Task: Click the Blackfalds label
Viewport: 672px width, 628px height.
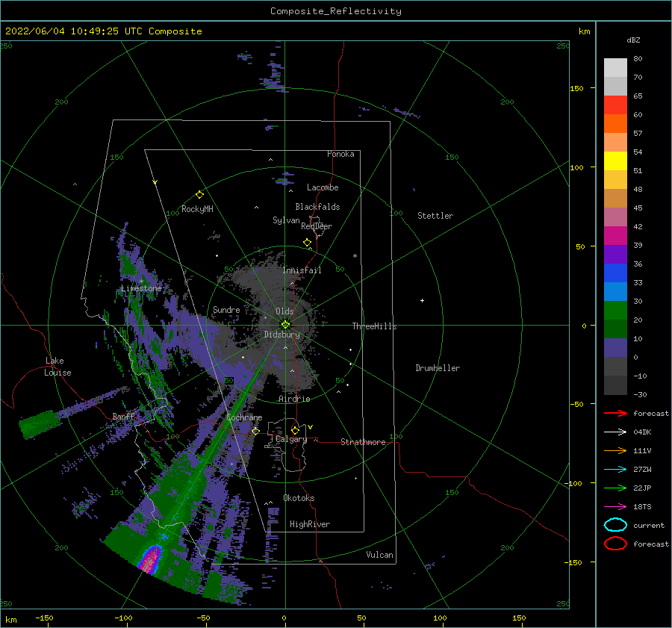Action: (x=317, y=207)
